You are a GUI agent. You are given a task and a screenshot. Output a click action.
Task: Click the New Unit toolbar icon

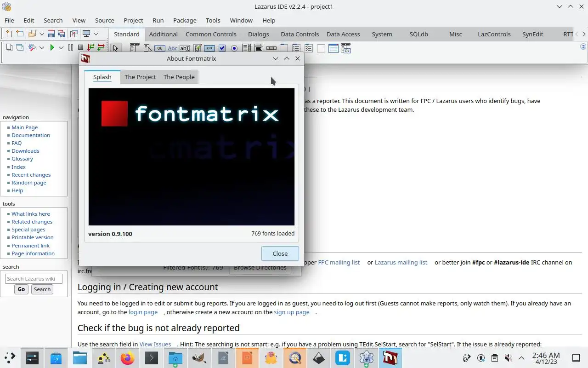pyautogui.click(x=9, y=34)
